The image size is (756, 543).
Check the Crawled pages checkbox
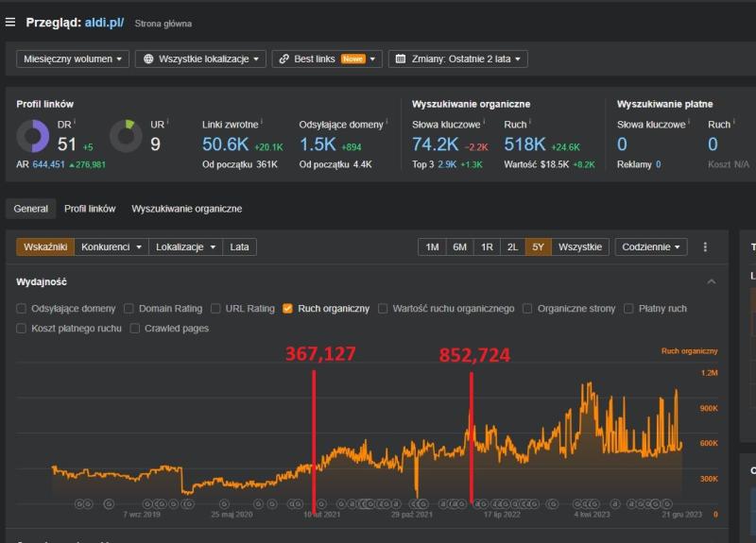point(135,328)
